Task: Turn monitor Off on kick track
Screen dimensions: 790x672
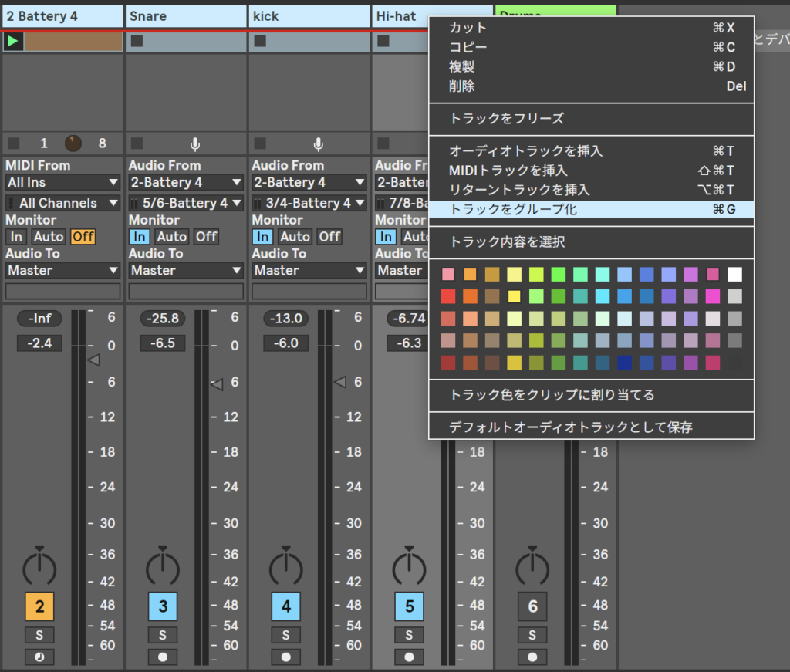Action: [329, 237]
